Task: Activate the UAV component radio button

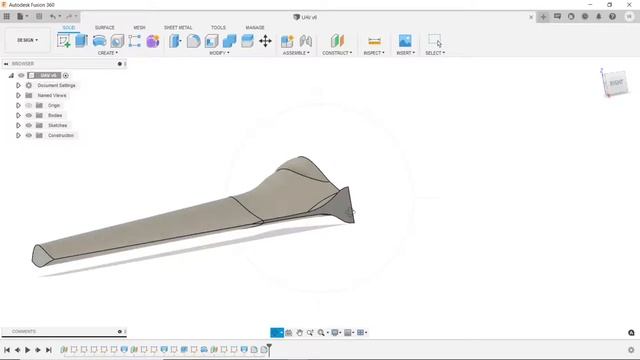Action: (x=66, y=76)
